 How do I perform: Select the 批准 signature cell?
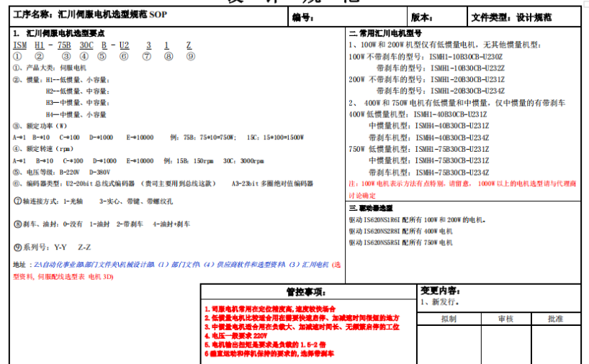(x=555, y=319)
